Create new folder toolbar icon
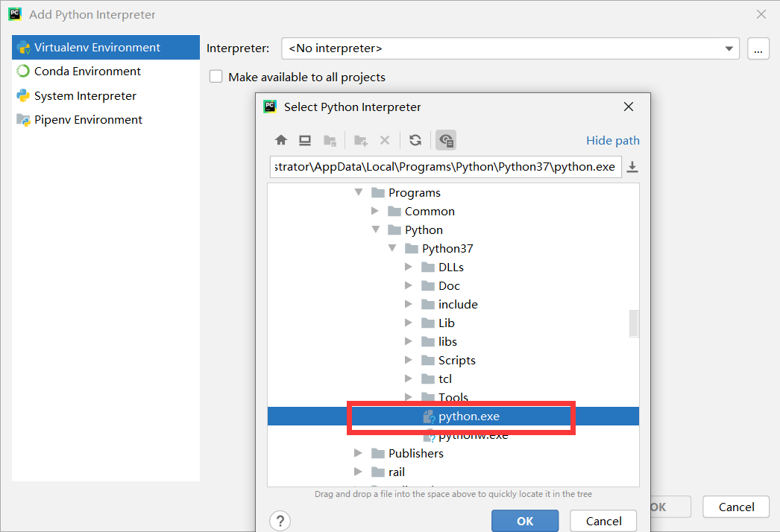Image resolution: width=780 pixels, height=532 pixels. [x=361, y=141]
